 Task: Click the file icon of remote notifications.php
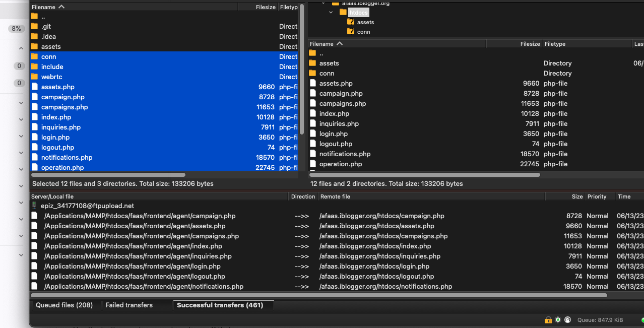point(313,154)
